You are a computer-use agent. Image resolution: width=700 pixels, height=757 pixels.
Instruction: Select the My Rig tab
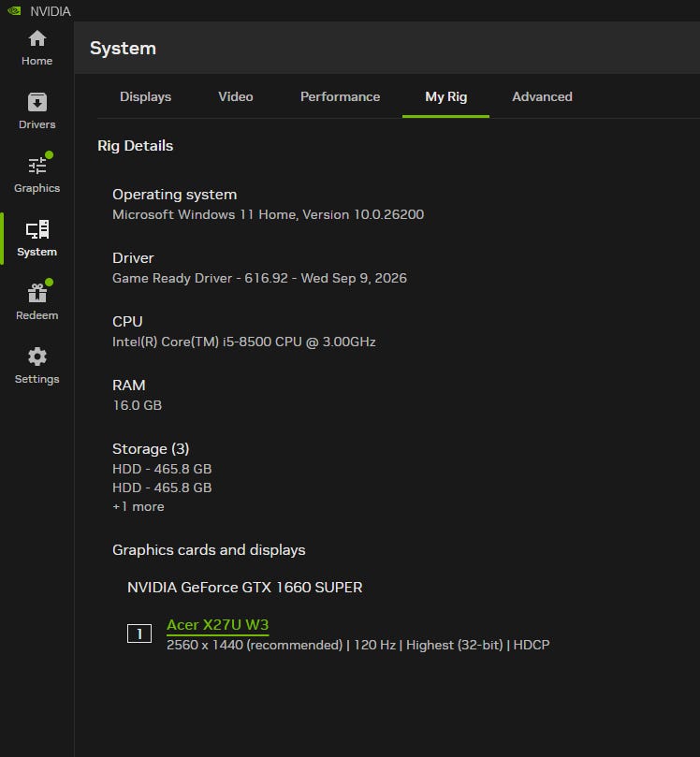click(445, 97)
